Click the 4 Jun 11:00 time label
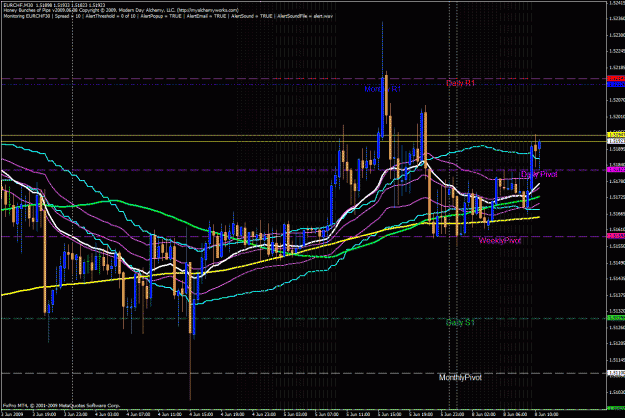 pyautogui.click(x=170, y=414)
